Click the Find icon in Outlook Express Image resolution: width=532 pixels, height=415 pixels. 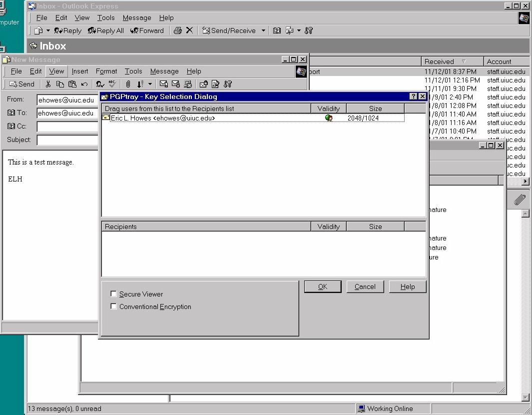pyautogui.click(x=289, y=30)
